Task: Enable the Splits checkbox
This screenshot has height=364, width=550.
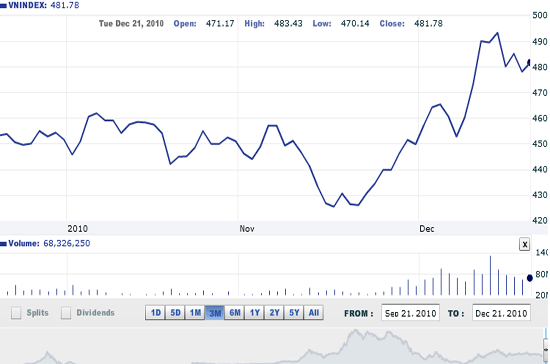Action: [x=16, y=312]
